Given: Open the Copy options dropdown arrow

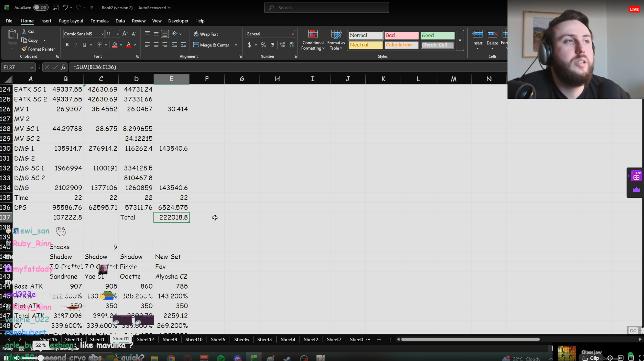Looking at the screenshot, I should 44,40.
